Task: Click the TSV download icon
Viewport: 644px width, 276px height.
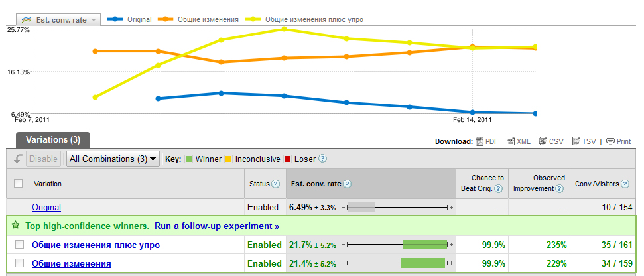Action: (x=576, y=141)
